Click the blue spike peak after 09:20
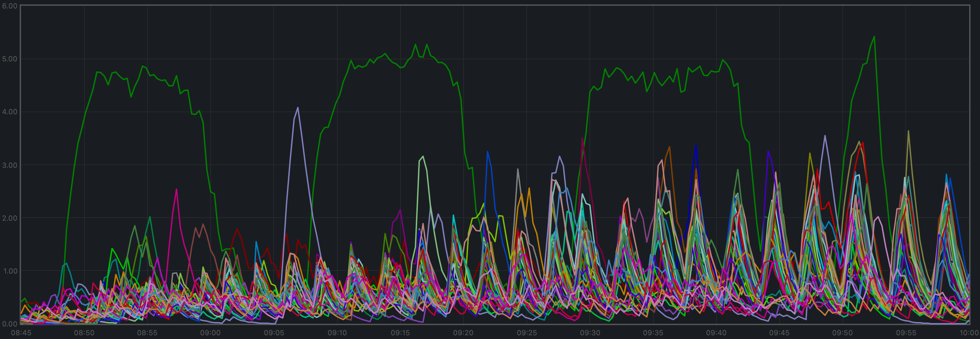This screenshot has height=339, width=980. [x=487, y=152]
